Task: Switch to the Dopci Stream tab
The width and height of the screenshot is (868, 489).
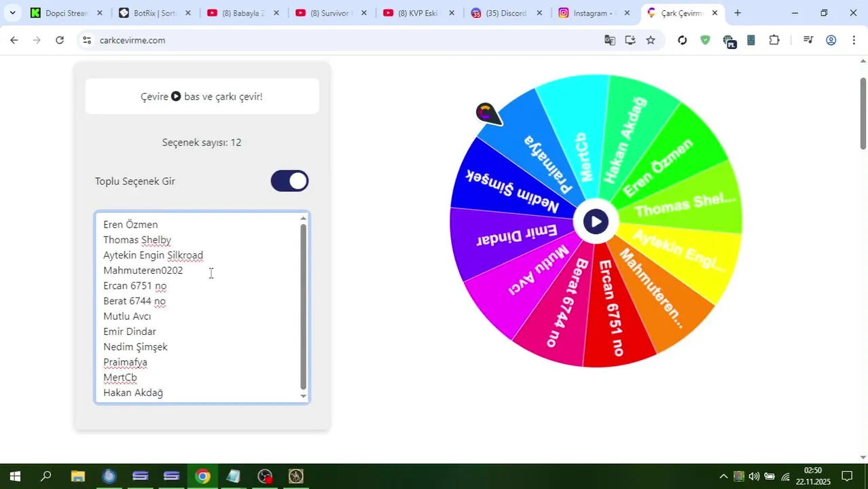Action: click(66, 13)
